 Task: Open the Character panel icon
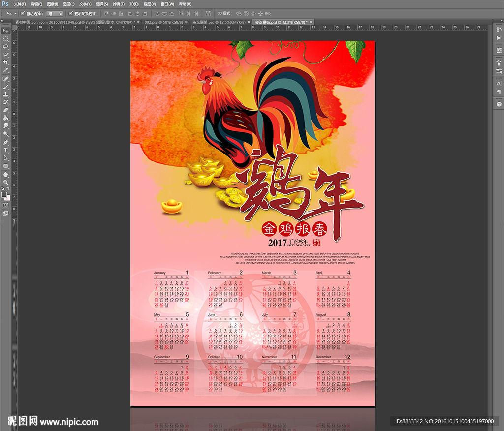coord(499,83)
